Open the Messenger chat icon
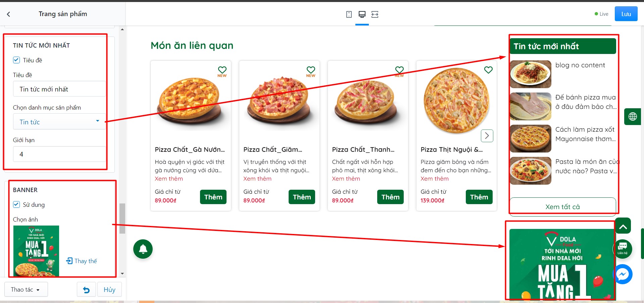 [623, 274]
